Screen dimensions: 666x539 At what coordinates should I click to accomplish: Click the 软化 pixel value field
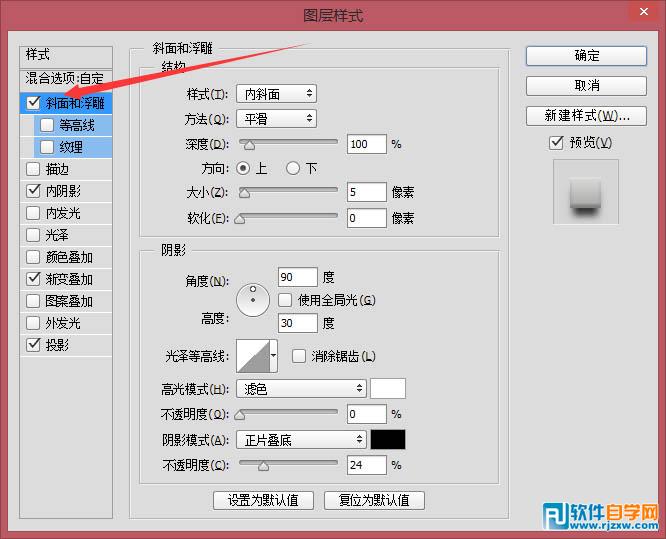tap(367, 218)
